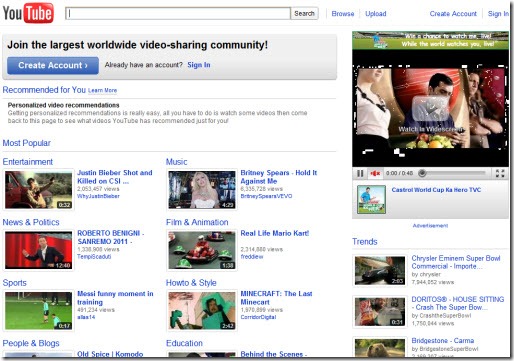Screen dimensions: 514x361
Task: Click 'Real Life Mario Kart!' title
Action: [275, 233]
